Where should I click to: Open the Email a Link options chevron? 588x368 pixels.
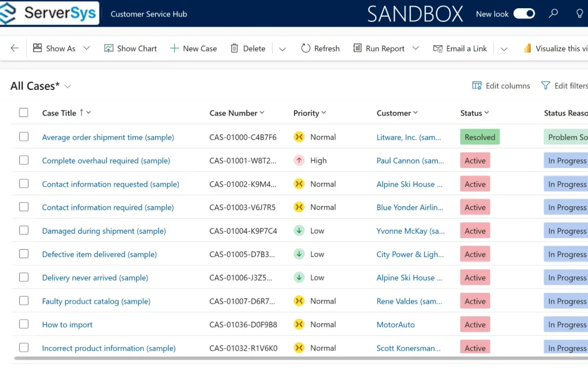click(x=504, y=49)
